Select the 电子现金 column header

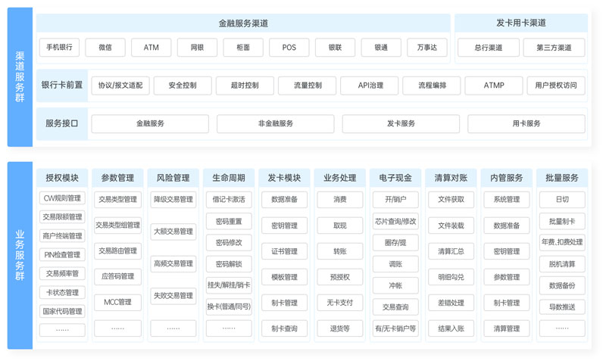pos(395,178)
